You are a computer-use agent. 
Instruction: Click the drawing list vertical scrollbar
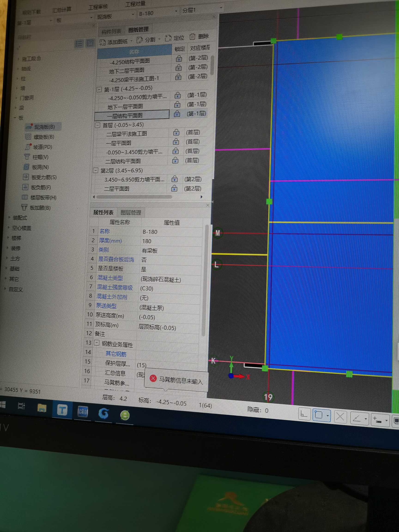tap(212, 65)
